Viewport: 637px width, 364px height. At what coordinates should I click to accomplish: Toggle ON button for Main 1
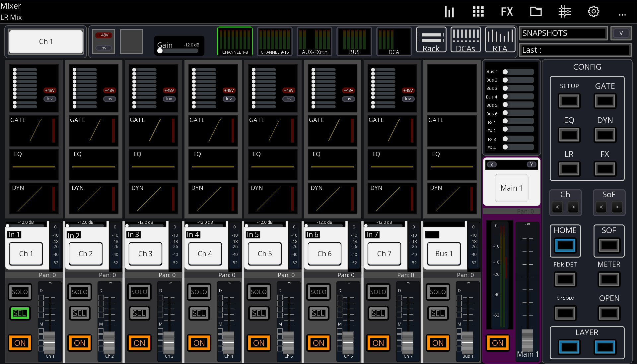498,343
